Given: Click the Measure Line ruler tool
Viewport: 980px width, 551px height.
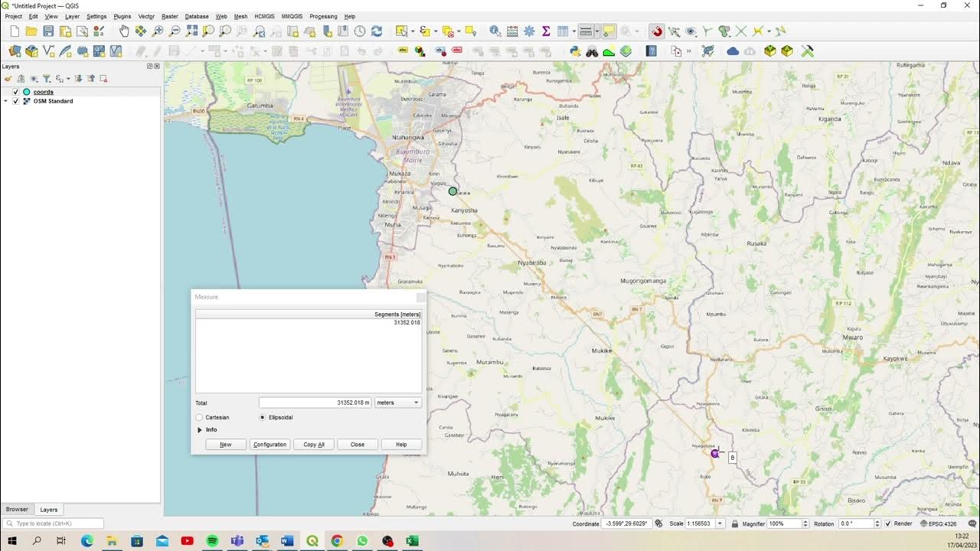Looking at the screenshot, I should [x=586, y=31].
